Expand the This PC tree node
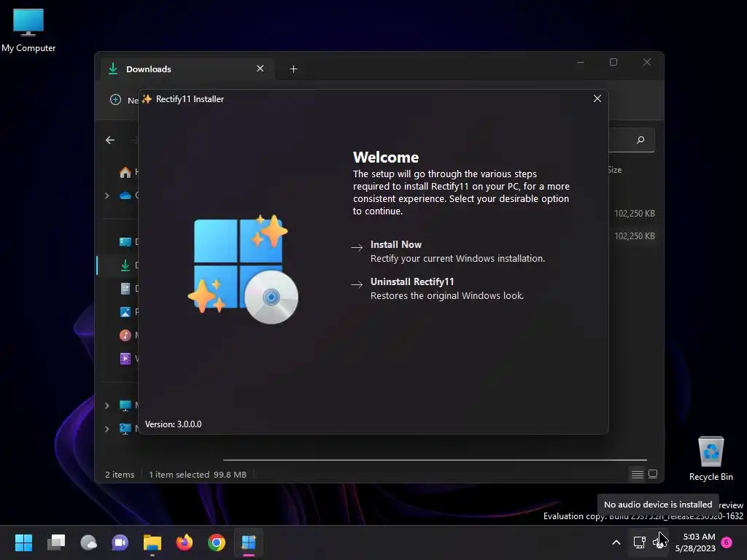 107,405
